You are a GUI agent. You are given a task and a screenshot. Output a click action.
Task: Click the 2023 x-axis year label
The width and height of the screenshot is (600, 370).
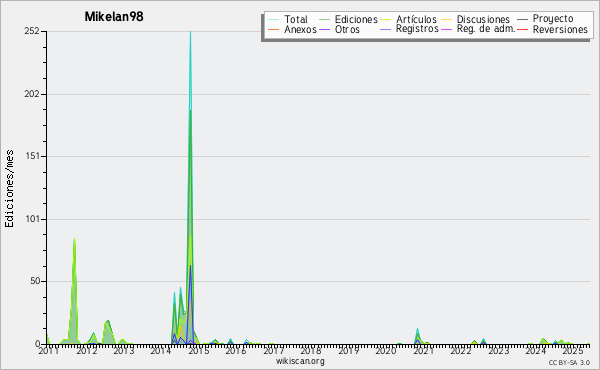click(x=498, y=350)
